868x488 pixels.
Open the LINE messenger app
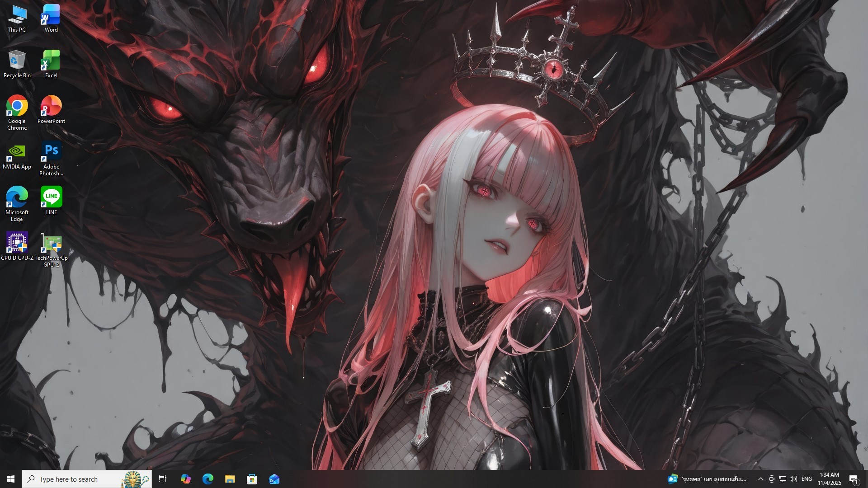click(51, 197)
